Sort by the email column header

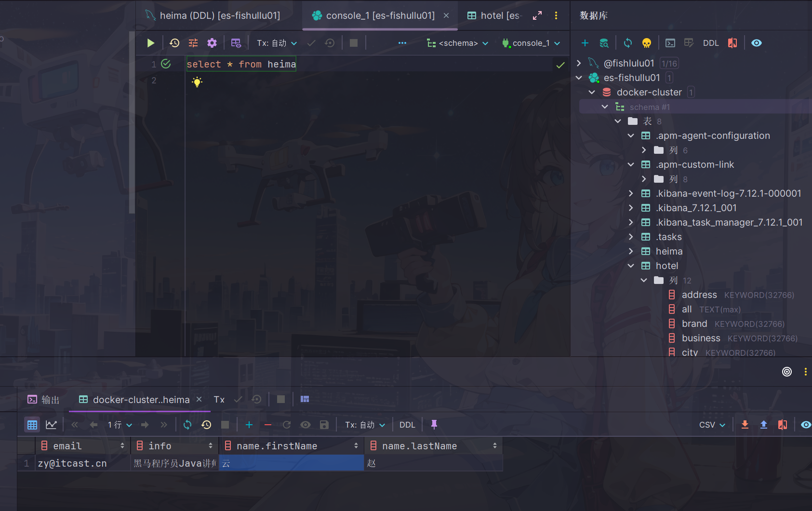[x=83, y=446]
